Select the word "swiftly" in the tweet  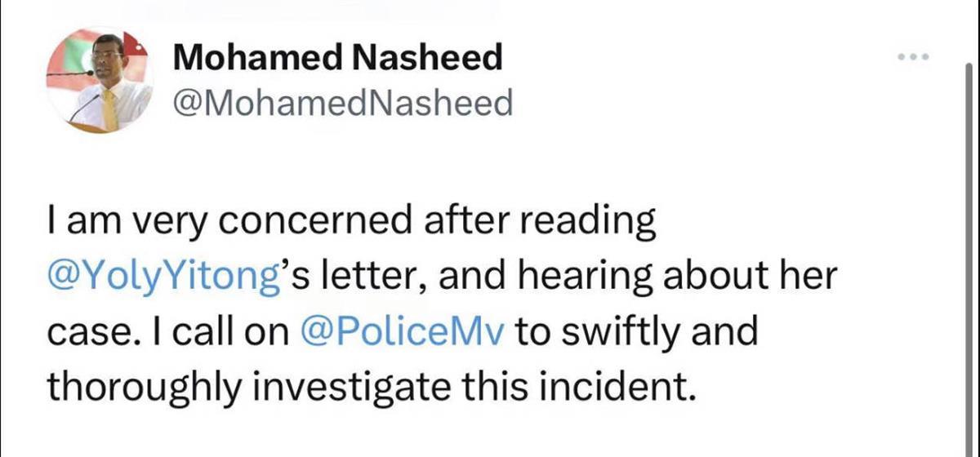pos(609,332)
